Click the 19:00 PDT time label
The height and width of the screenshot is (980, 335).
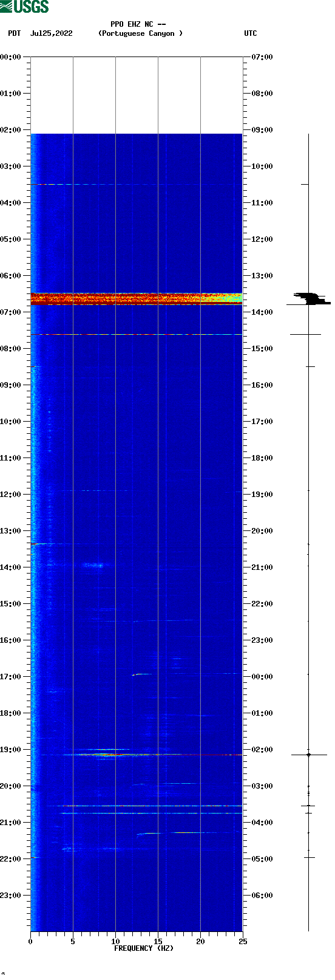10,750
